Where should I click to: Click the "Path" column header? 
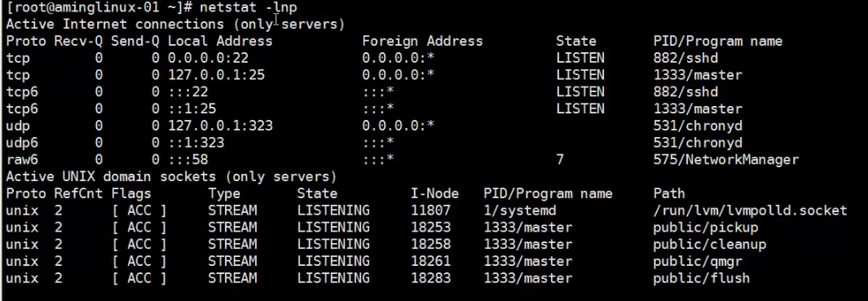pos(669,193)
